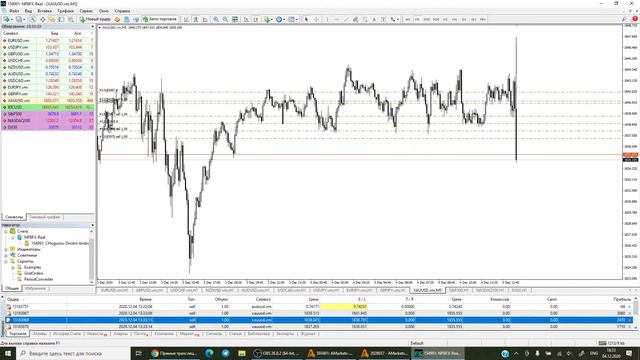Switch timeframe to H4

pyautogui.click(x=454, y=19)
